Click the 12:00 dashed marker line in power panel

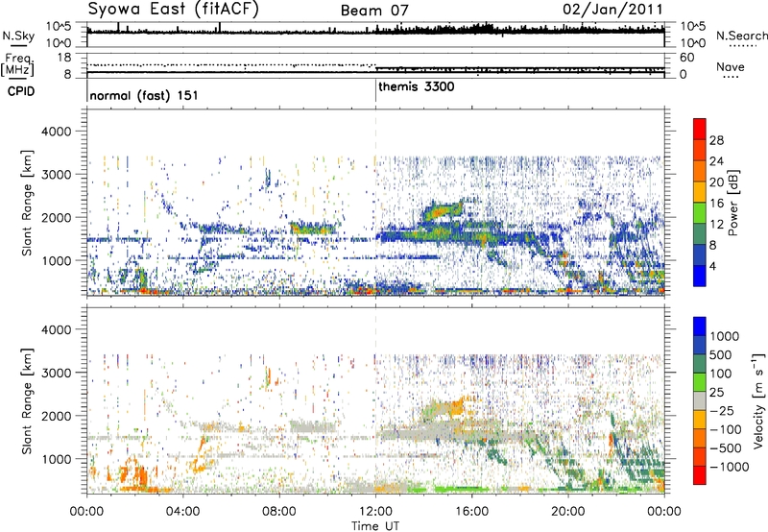[x=375, y=203]
